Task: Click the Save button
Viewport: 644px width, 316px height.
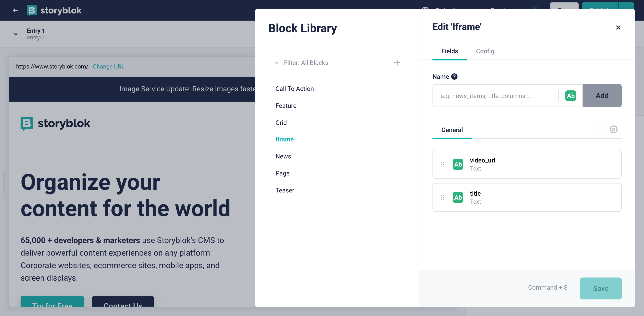Action: 600,288
